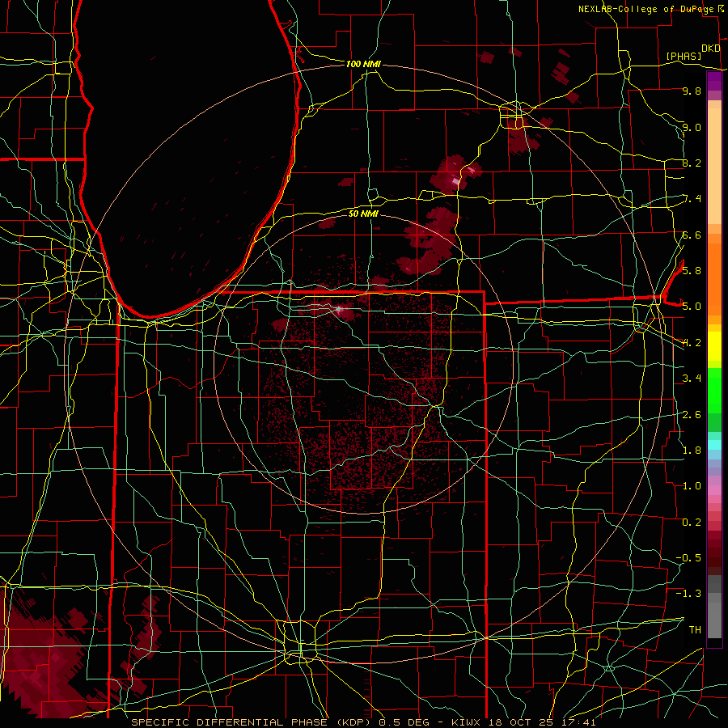Screen dimensions: 728x728
Task: Pick the pink segment of the color bar
Action: (714, 489)
